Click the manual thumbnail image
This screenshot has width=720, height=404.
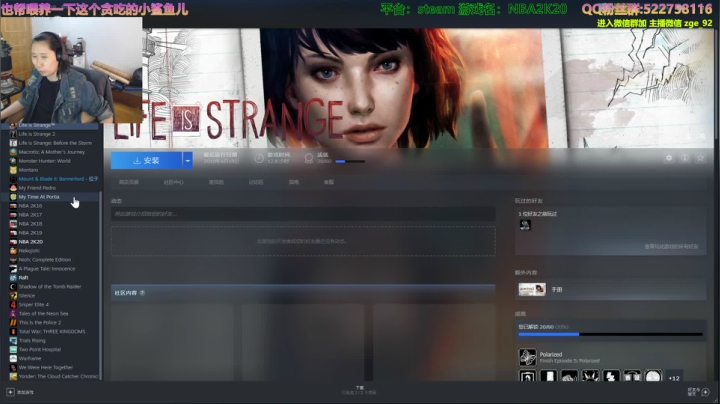(532, 289)
